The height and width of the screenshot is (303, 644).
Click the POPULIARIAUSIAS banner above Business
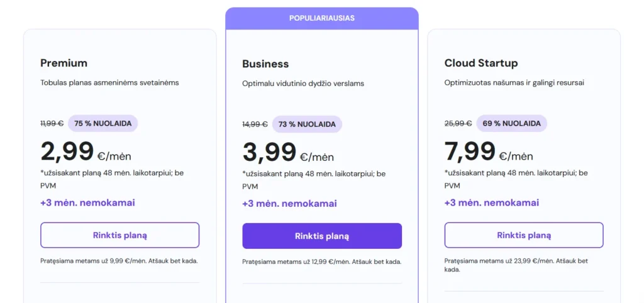pos(322,18)
